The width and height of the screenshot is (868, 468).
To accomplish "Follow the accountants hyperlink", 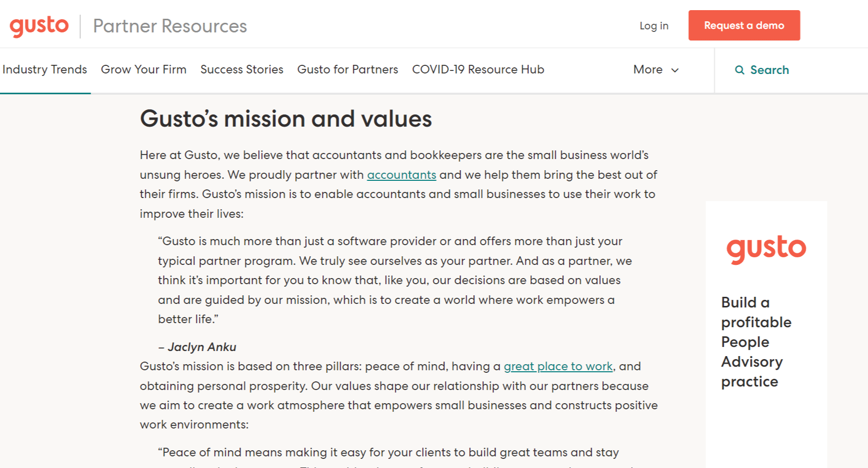I will [401, 175].
